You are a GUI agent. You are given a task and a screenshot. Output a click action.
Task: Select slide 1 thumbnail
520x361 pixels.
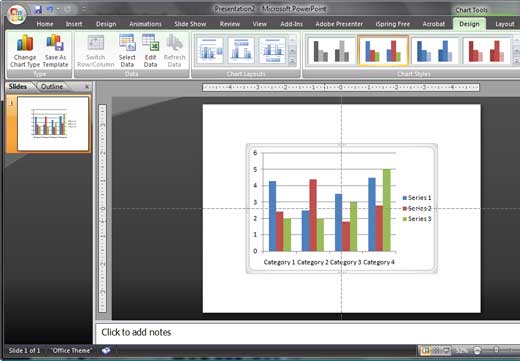tap(53, 124)
